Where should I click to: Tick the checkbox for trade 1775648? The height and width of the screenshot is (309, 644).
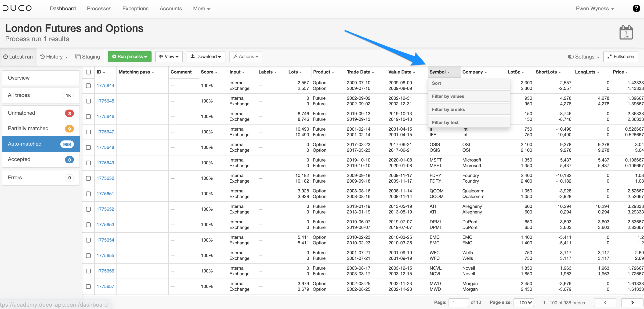point(88,147)
